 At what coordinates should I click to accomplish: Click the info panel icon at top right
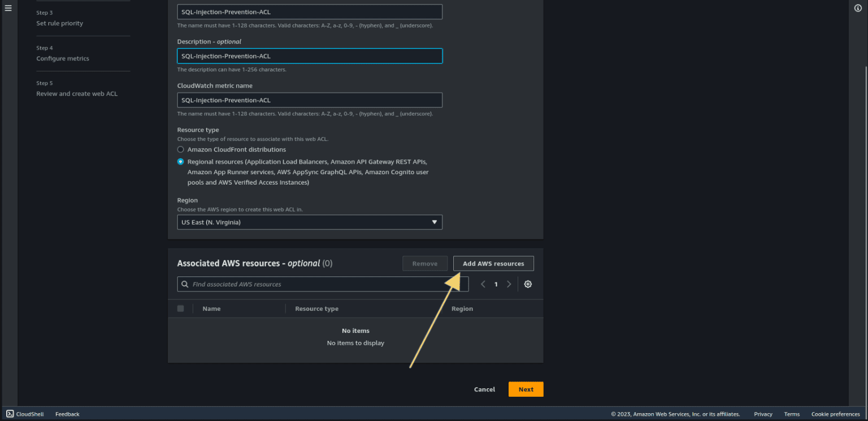(858, 8)
